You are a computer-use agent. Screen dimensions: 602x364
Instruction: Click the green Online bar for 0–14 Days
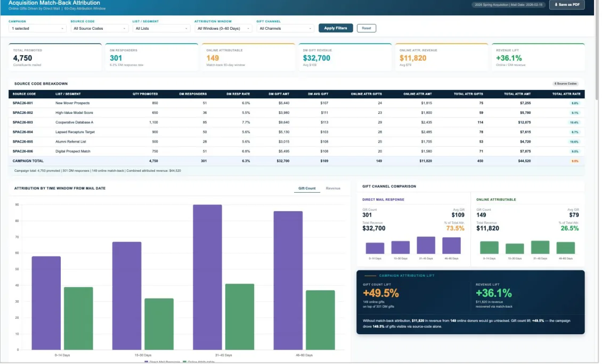[x=78, y=318]
